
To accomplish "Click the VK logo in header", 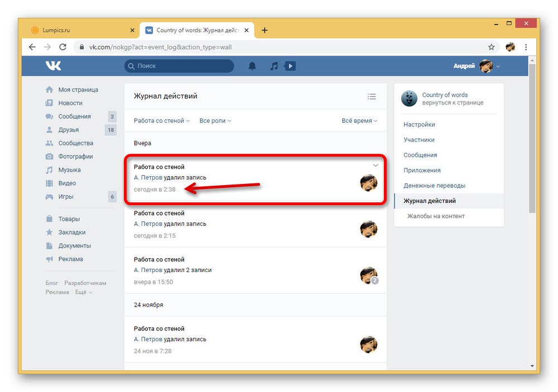I will coord(54,66).
